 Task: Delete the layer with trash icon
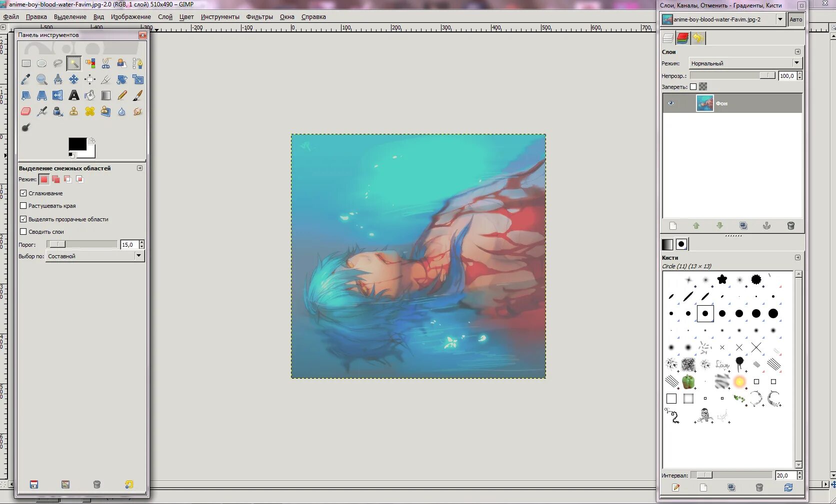[x=791, y=226]
